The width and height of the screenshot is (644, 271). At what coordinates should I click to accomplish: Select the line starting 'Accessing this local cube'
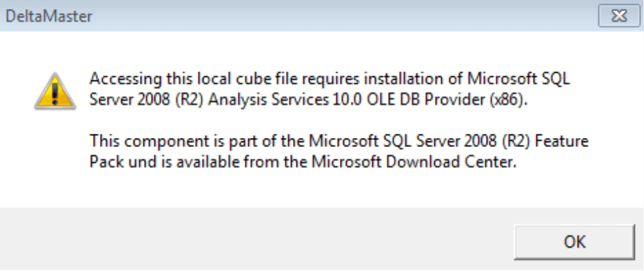(329, 78)
